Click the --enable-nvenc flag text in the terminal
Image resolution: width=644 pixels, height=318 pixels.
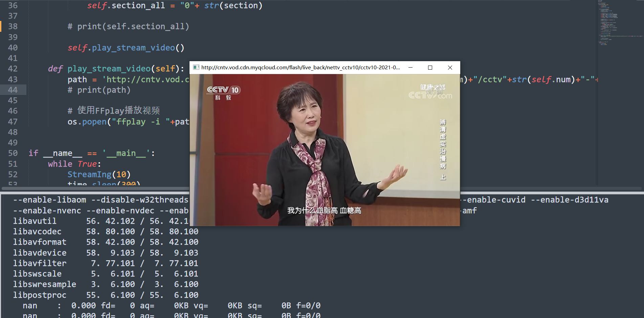(47, 210)
